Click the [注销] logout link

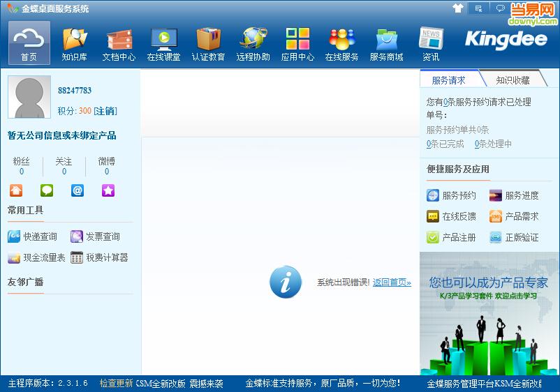tap(105, 111)
